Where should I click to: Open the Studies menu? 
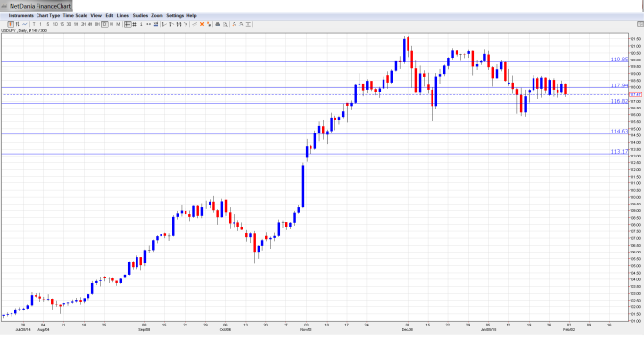point(140,16)
